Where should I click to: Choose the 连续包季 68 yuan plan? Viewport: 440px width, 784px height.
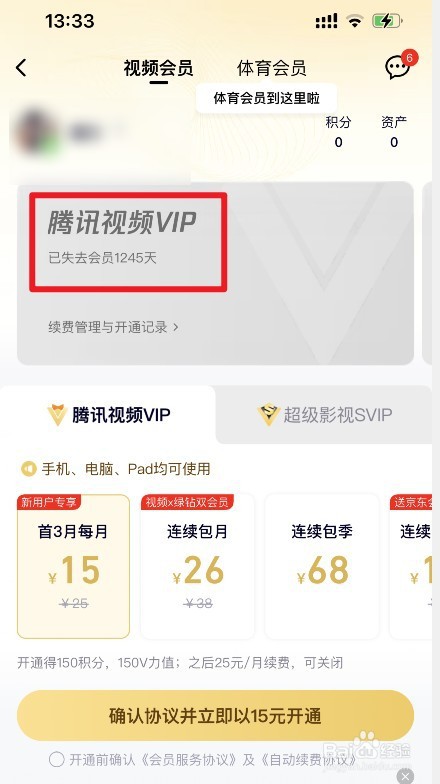point(322,566)
